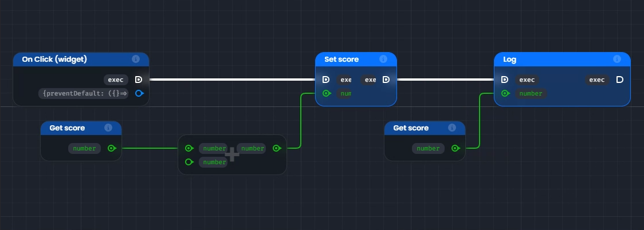The image size is (644, 230).
Task: Click exec output pin on Set score node
Action: [x=386, y=80]
